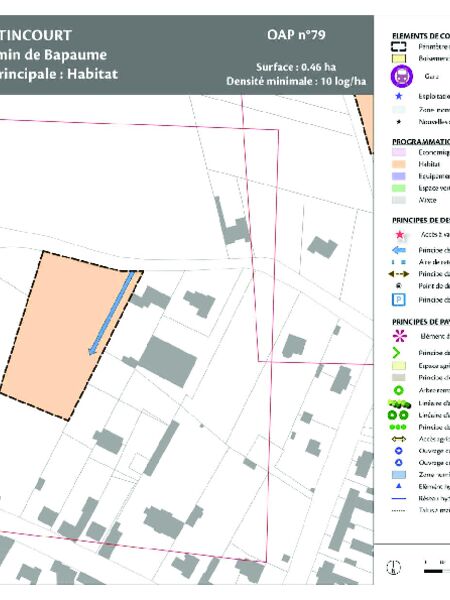Select the blue P parking symbol
Viewport: 450px width, 600px height.
point(399,300)
